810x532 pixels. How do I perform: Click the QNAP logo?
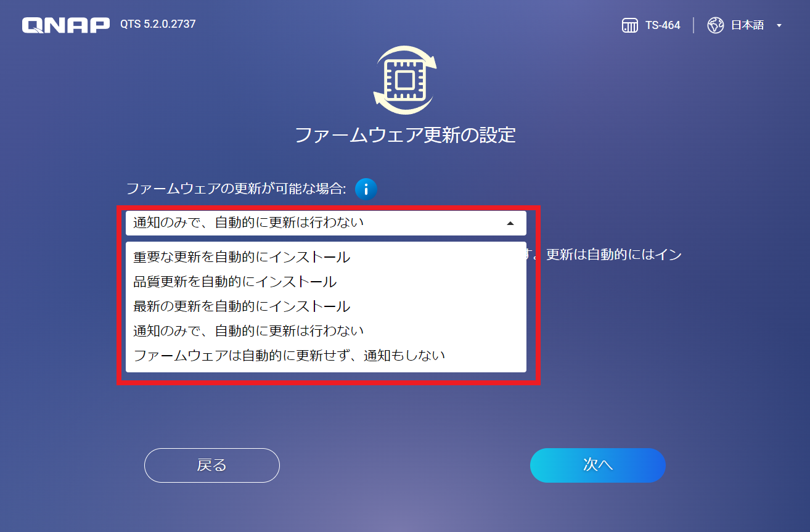pos(66,25)
